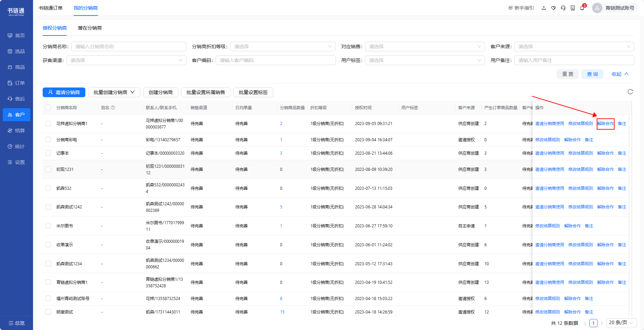
Task: Open 客户 in sidebar
Action: [x=17, y=115]
